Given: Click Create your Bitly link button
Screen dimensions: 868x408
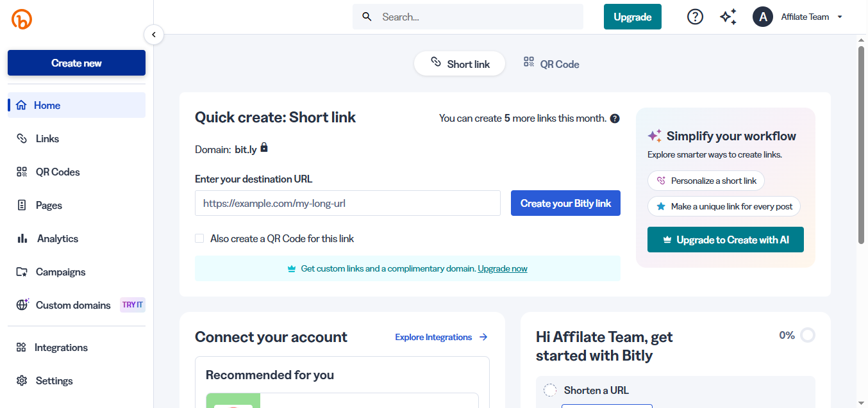Looking at the screenshot, I should 565,203.
